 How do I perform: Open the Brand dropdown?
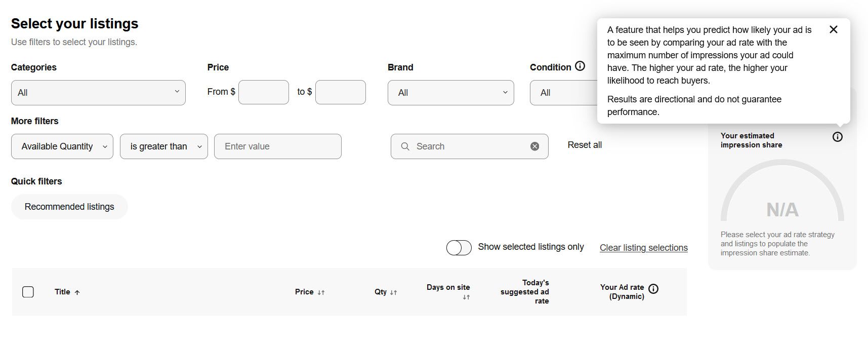[x=450, y=93]
